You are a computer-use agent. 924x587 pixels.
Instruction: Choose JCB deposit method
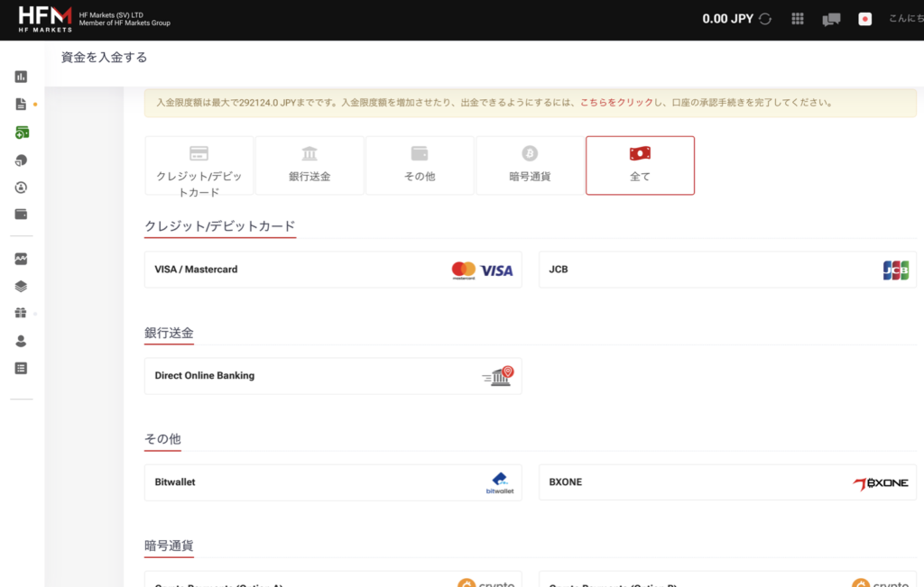(727, 270)
